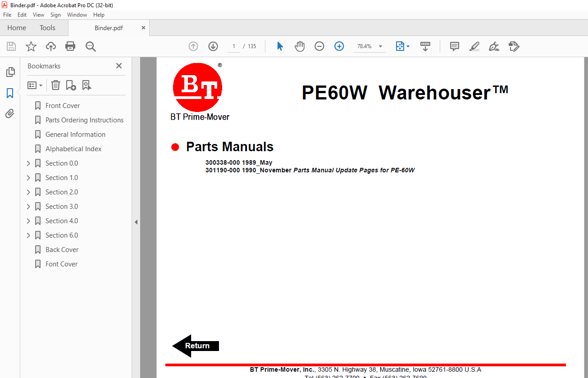Expand the Section 4.0 bookmark
Image resolution: width=588 pixels, height=378 pixels.
(x=28, y=221)
